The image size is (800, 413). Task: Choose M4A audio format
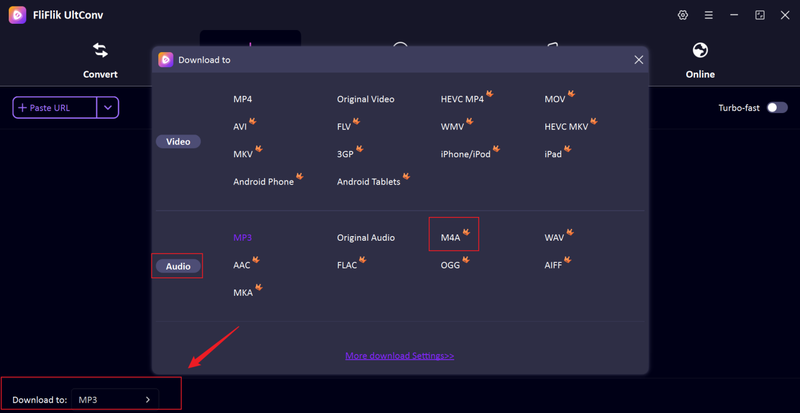pos(450,237)
